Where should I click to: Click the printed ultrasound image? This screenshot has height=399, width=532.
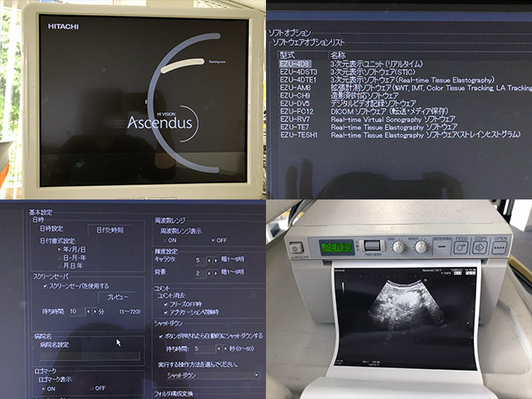[405, 318]
